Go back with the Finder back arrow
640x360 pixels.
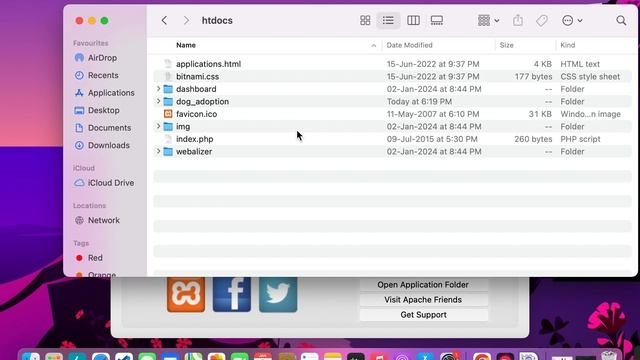click(x=164, y=20)
